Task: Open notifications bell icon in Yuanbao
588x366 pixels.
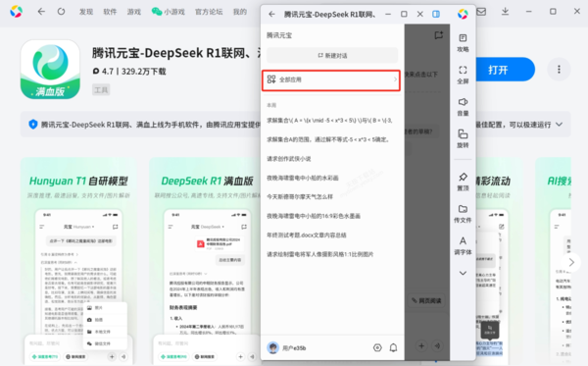Action: [393, 348]
